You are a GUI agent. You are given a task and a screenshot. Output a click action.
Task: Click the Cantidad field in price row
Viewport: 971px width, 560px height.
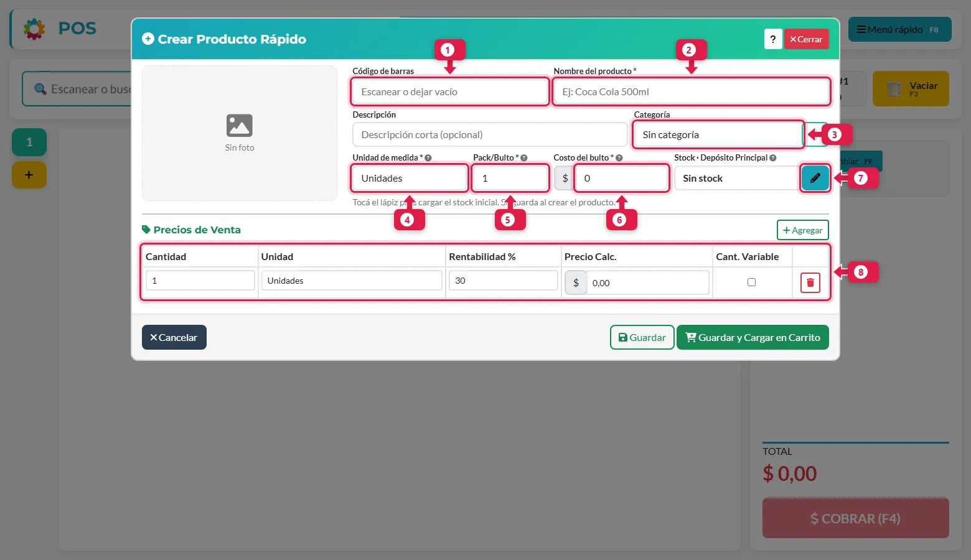[x=200, y=281]
